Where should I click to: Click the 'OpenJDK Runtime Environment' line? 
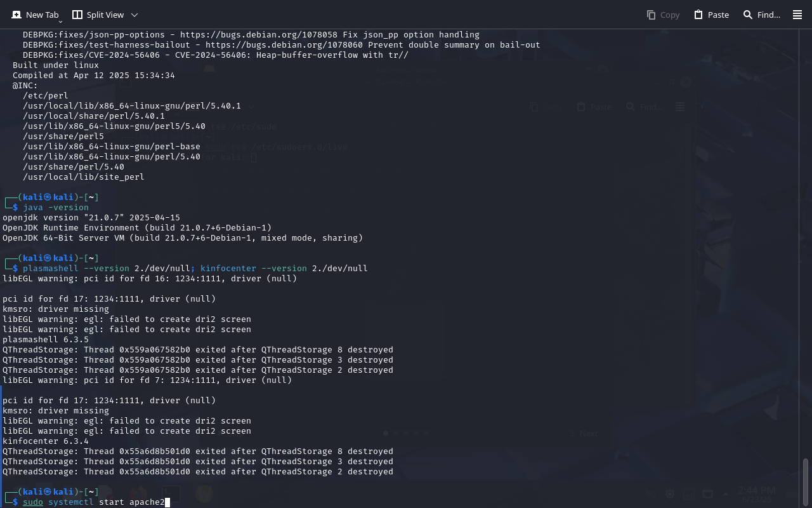coord(137,228)
